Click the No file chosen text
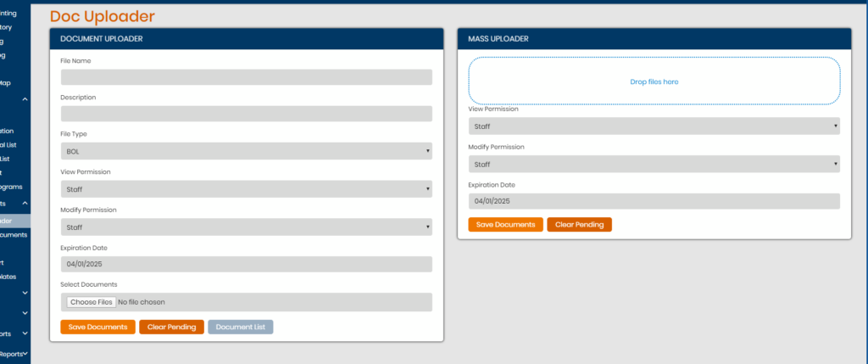 pos(142,302)
